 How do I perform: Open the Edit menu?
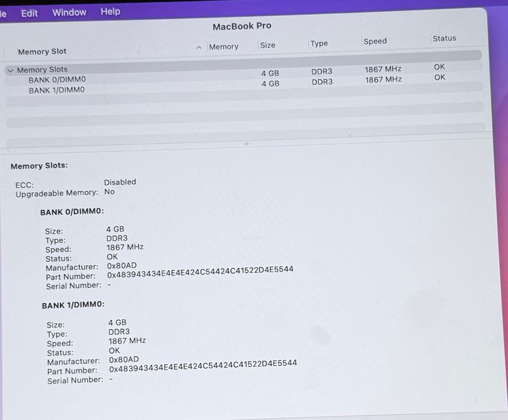(29, 13)
